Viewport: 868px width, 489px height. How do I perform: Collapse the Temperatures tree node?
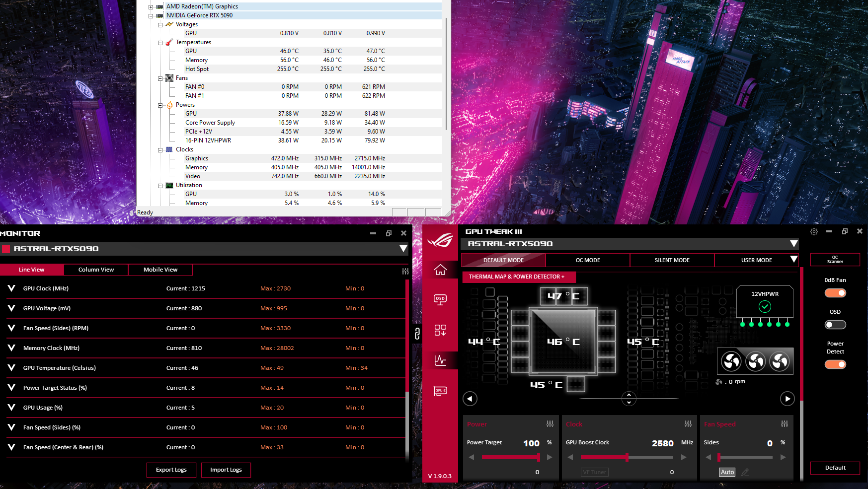(x=160, y=43)
